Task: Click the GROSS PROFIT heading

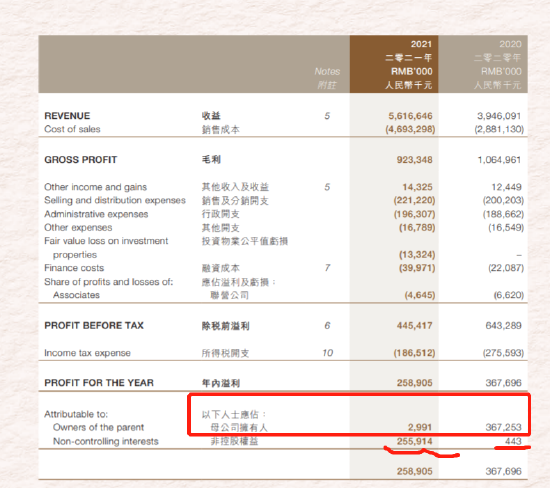Action: (80, 160)
